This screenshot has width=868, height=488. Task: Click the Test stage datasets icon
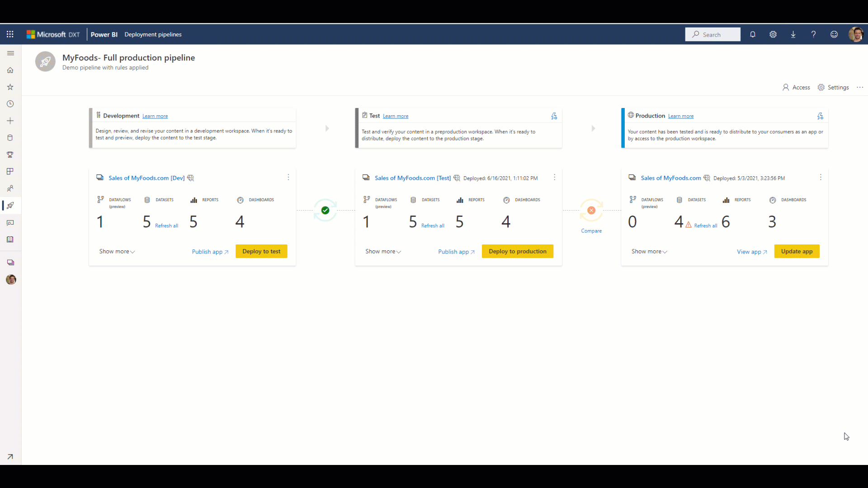tap(414, 200)
